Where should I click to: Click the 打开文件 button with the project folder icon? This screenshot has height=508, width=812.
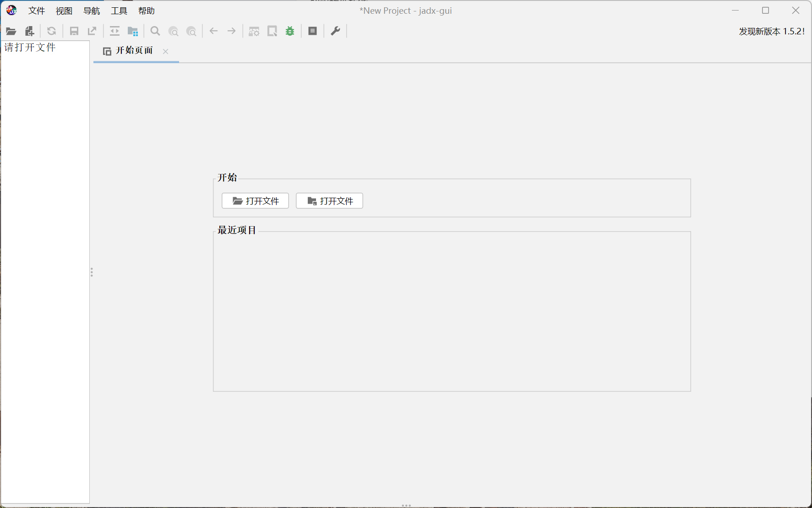[329, 201]
